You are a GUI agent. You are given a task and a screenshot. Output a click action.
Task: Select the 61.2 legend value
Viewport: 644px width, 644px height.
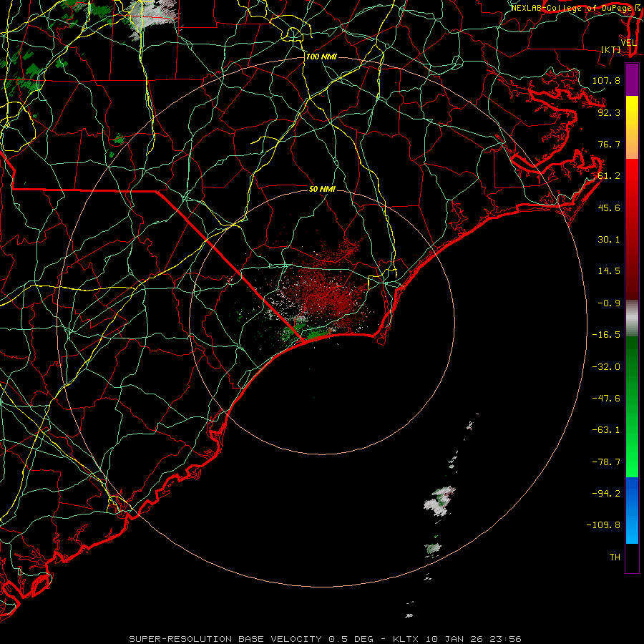coord(609,176)
